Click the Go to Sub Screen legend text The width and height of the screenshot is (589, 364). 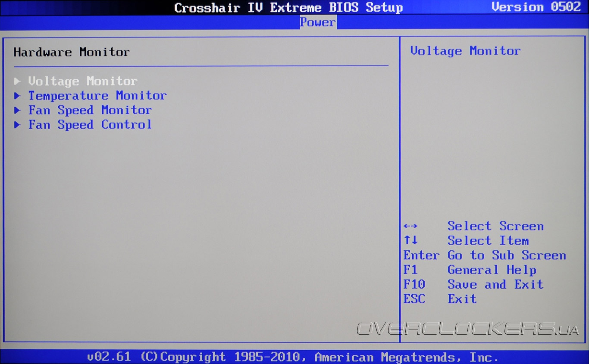507,255
